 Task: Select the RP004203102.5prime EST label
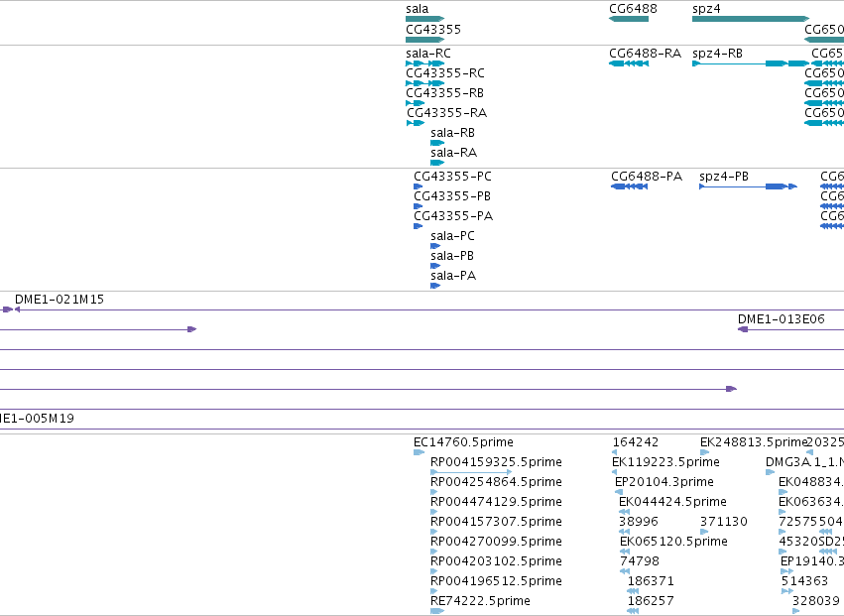(496, 561)
